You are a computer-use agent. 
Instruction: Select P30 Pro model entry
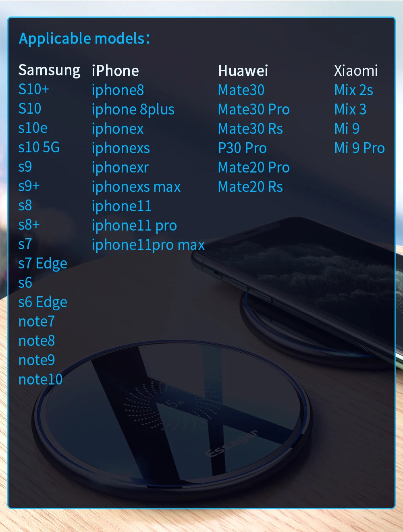(x=242, y=148)
